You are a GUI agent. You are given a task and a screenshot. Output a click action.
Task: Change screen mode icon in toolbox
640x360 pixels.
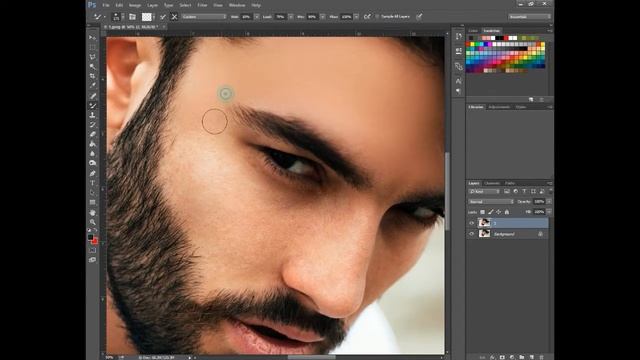tap(93, 260)
